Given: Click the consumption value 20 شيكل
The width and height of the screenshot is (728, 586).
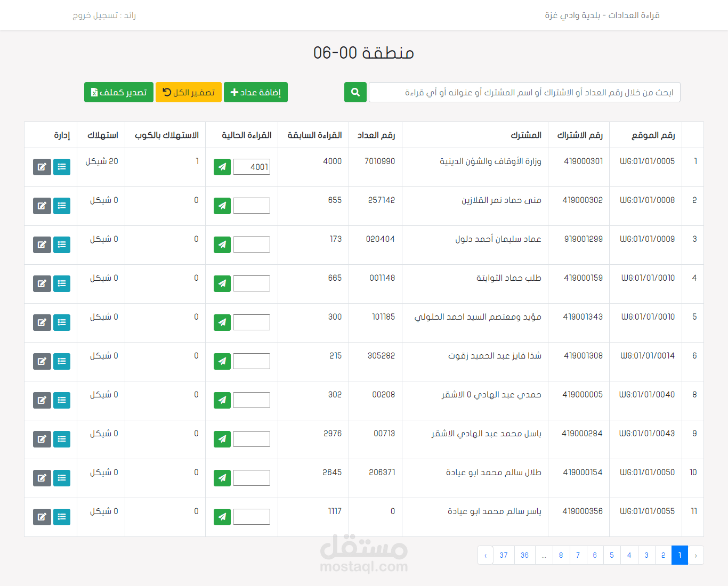Looking at the screenshot, I should tap(102, 161).
